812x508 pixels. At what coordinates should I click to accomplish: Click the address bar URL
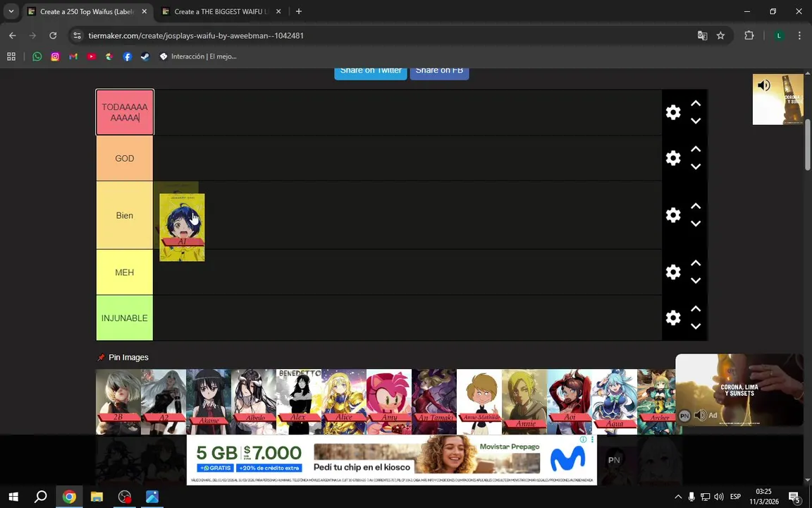tap(196, 35)
